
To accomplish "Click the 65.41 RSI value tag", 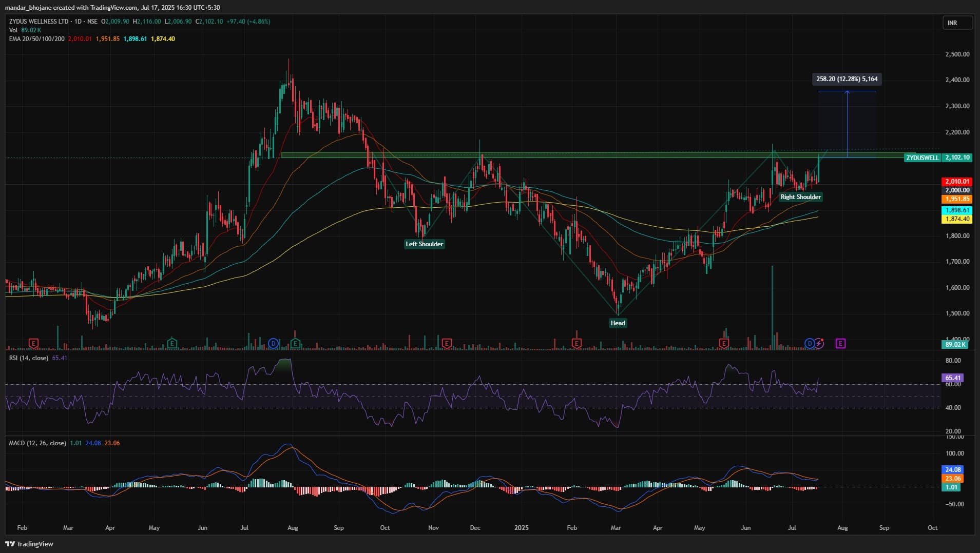I will [x=953, y=378].
